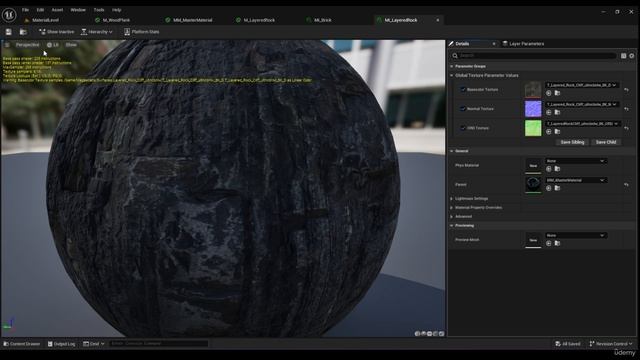
Task: Browse to Basecolor Texture in Content Browser
Action: tap(557, 93)
